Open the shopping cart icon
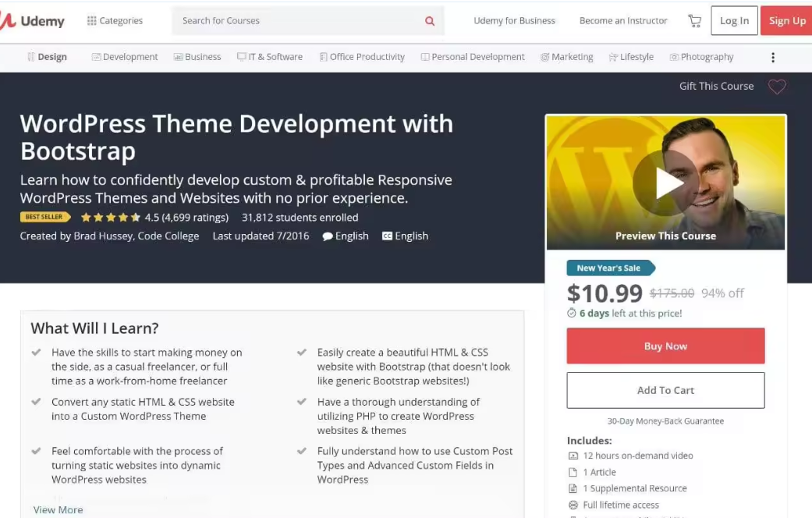The width and height of the screenshot is (812, 518). (x=694, y=21)
